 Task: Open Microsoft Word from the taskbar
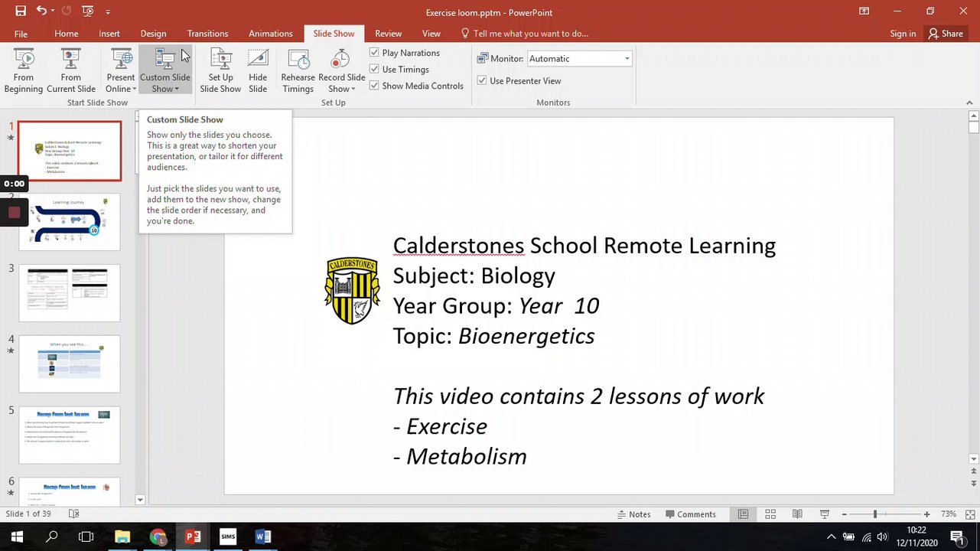263,536
